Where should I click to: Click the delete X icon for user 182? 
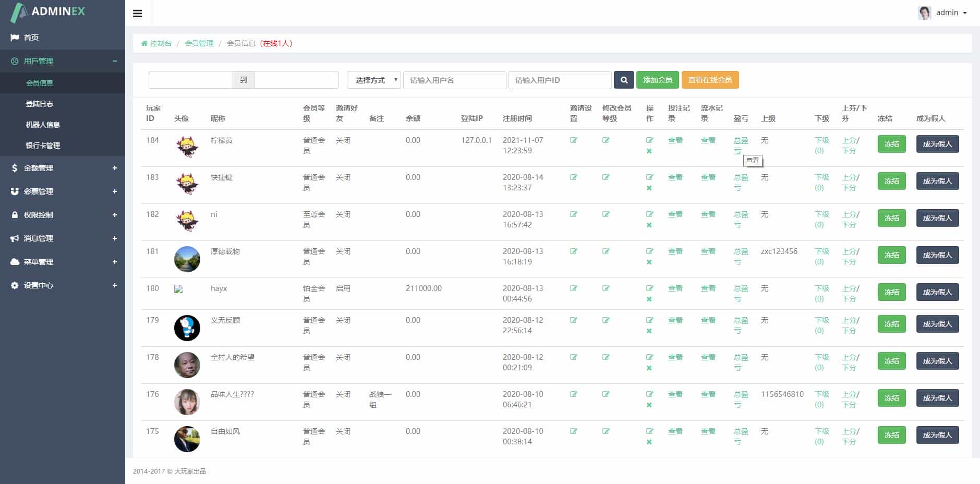[x=649, y=225]
